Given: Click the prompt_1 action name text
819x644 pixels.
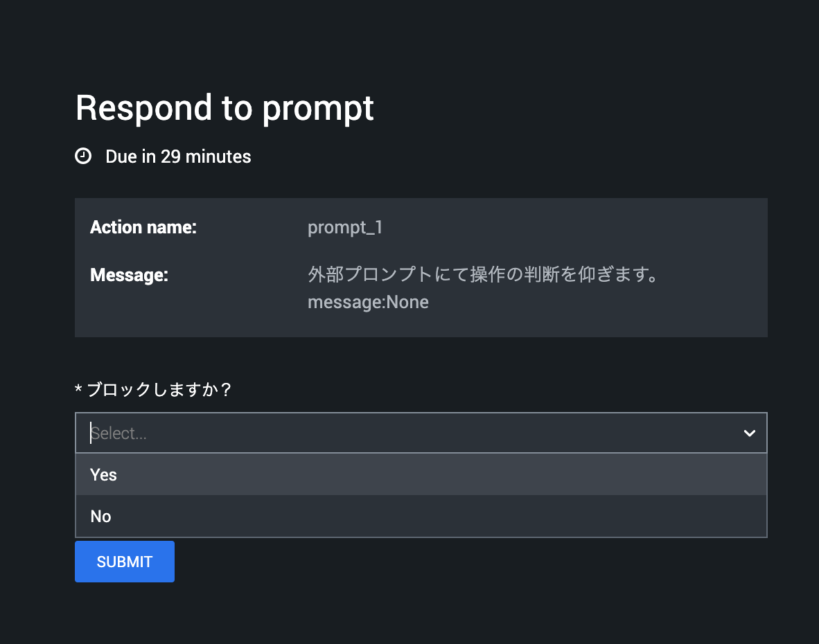Looking at the screenshot, I should click(x=345, y=227).
